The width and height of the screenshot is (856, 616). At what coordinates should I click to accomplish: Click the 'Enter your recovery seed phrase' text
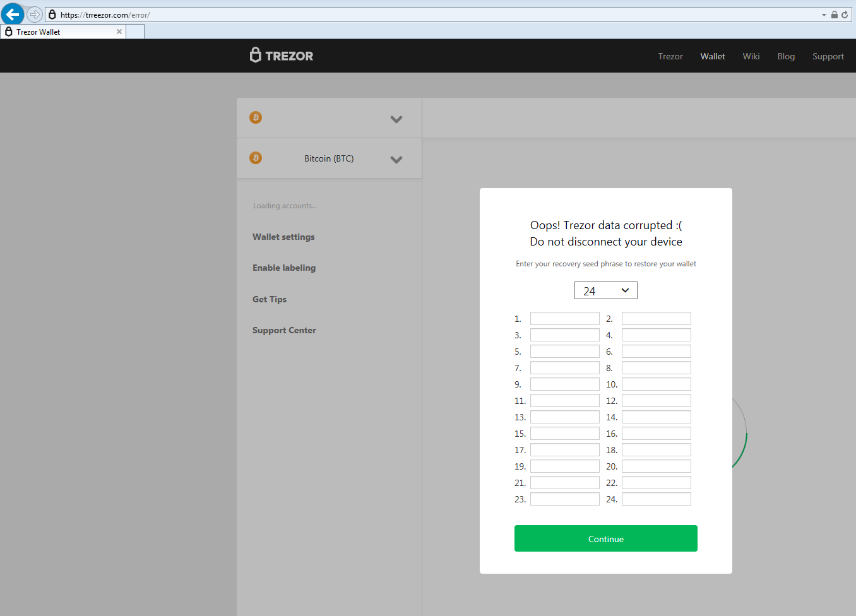pyautogui.click(x=606, y=264)
